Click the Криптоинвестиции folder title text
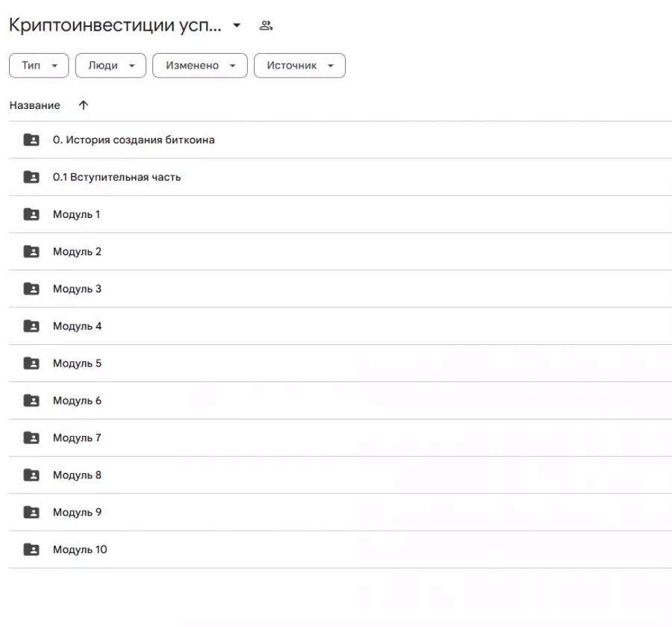The width and height of the screenshot is (672, 627). [115, 25]
